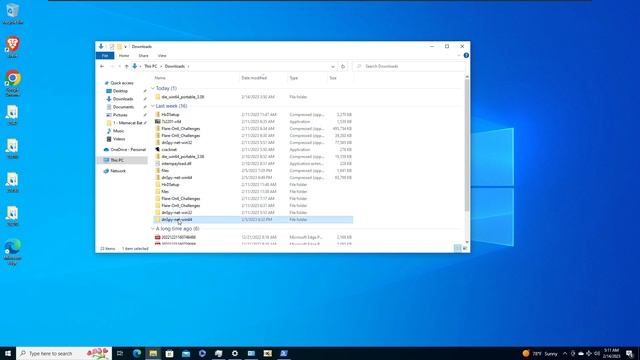The width and height of the screenshot is (640, 360).
Task: Open Documents in the Quick access list
Action: [x=123, y=107]
